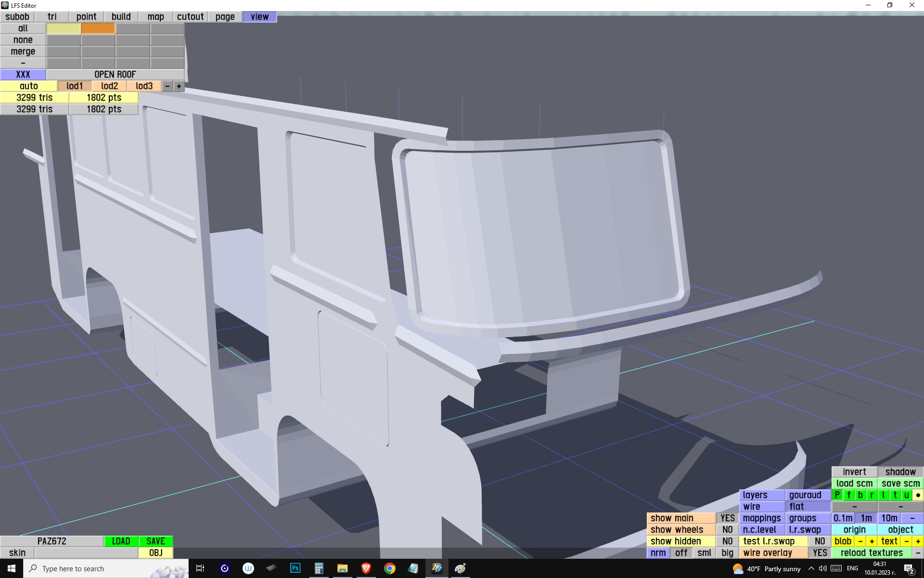Click the dot button beside the 'u' view

[x=918, y=495]
